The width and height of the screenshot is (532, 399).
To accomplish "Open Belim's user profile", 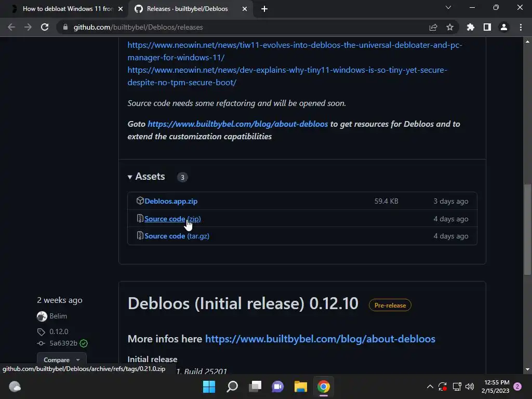I will tap(58, 316).
